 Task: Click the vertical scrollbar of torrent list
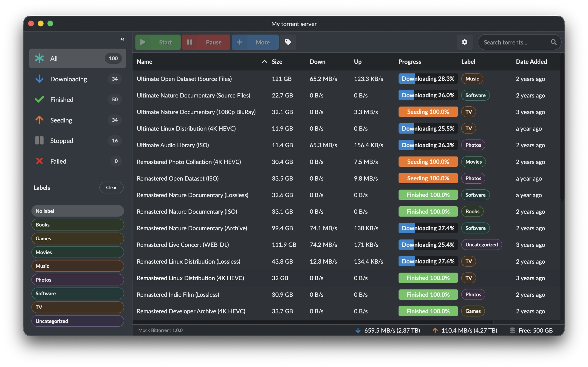tap(562, 127)
